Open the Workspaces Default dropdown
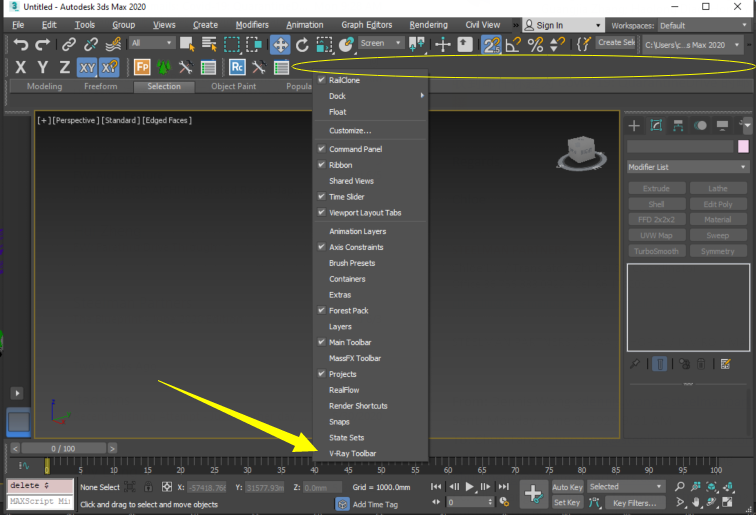 702,25
